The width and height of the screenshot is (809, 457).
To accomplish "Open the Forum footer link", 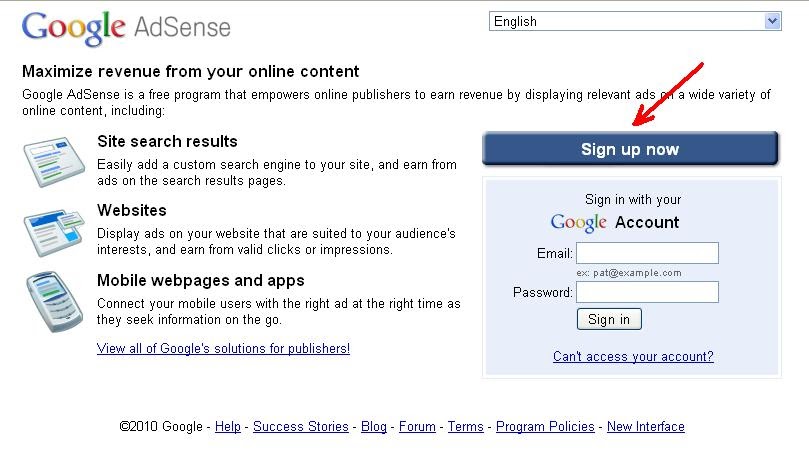I will (x=417, y=427).
